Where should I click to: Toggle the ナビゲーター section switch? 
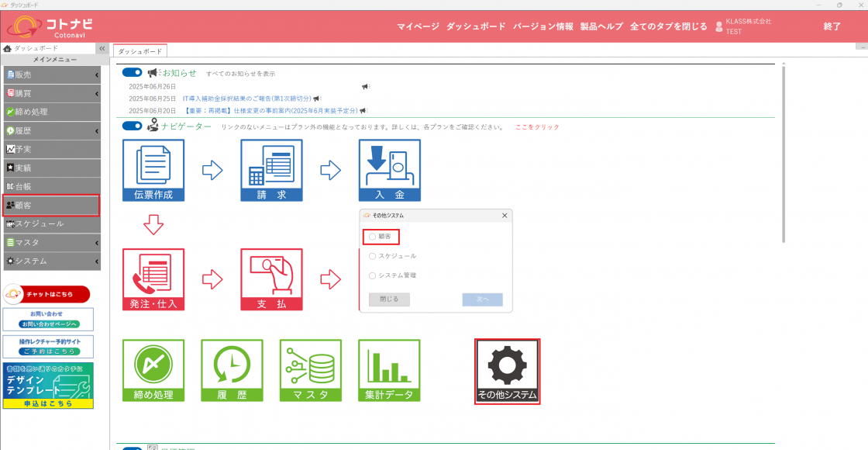coord(133,126)
